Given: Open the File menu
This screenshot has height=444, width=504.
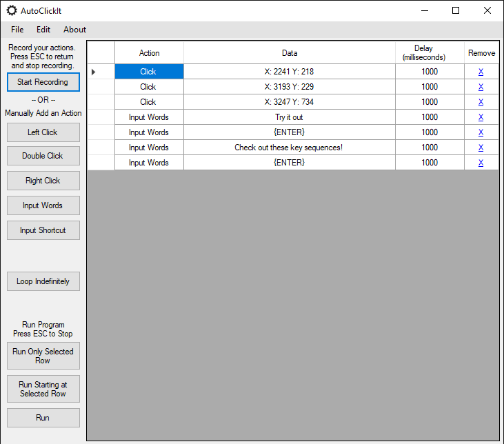Looking at the screenshot, I should (17, 30).
